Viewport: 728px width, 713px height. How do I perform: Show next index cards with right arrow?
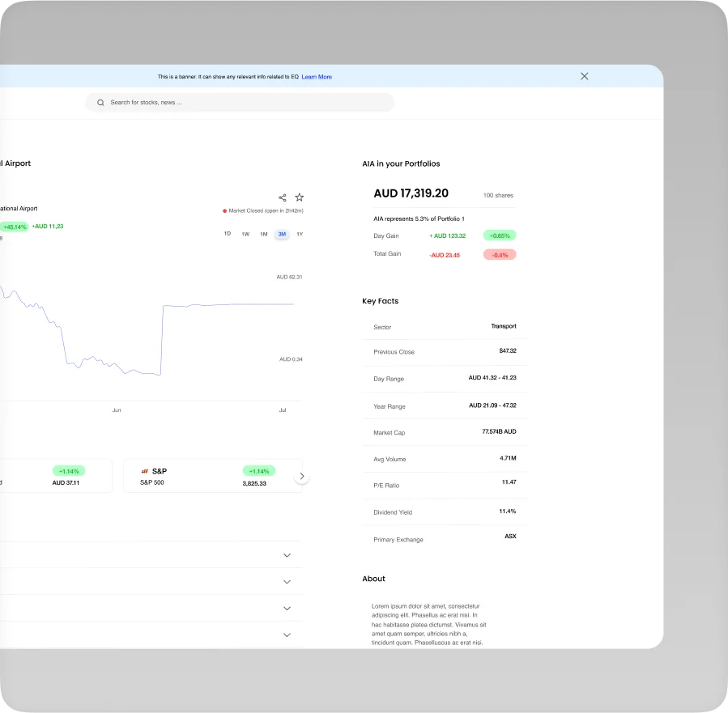(302, 476)
